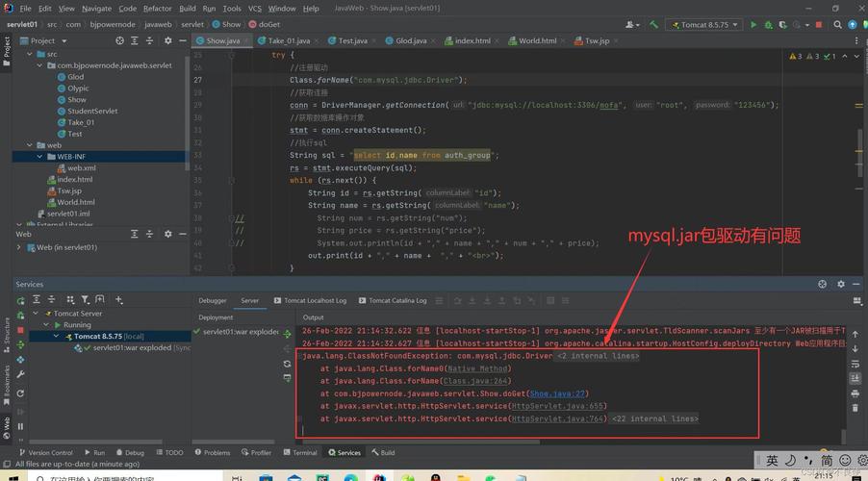Rerun icon in Services left toolbar
Viewport: 868px width, 481px height.
tap(20, 300)
